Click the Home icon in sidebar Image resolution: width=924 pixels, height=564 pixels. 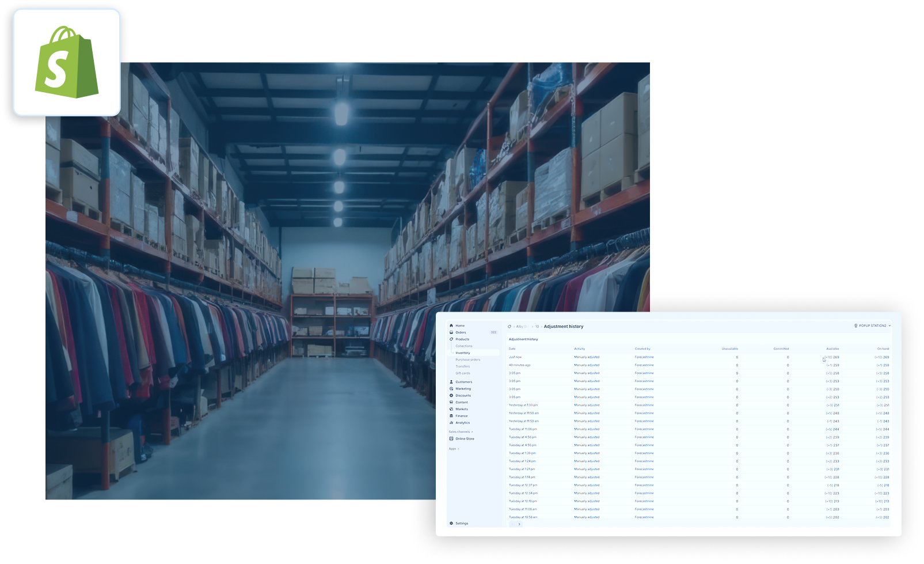(451, 325)
